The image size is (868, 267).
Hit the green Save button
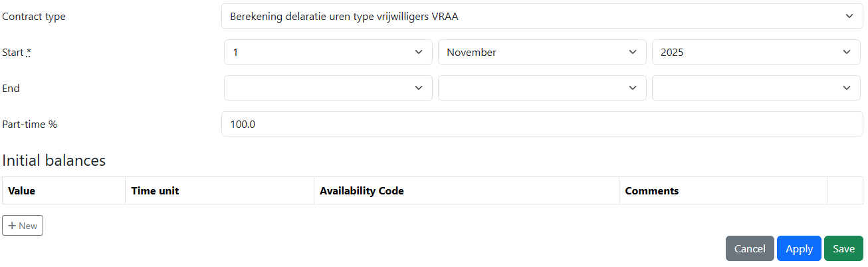pos(843,248)
